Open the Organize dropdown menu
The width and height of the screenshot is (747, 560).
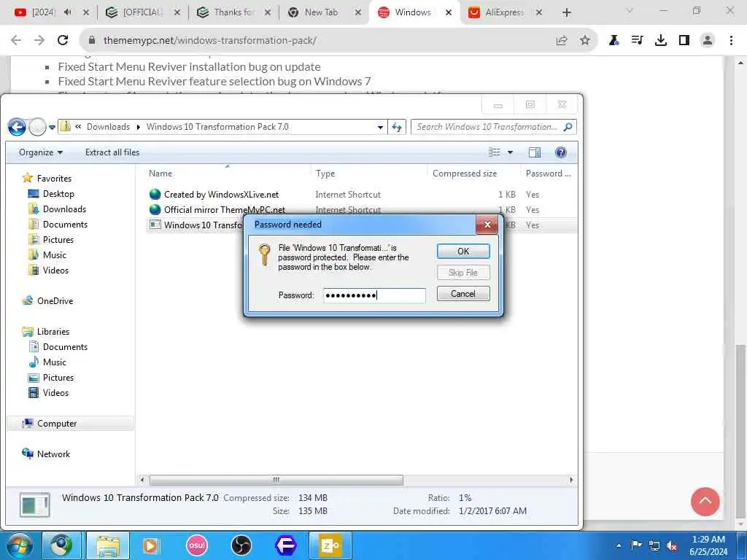click(41, 152)
